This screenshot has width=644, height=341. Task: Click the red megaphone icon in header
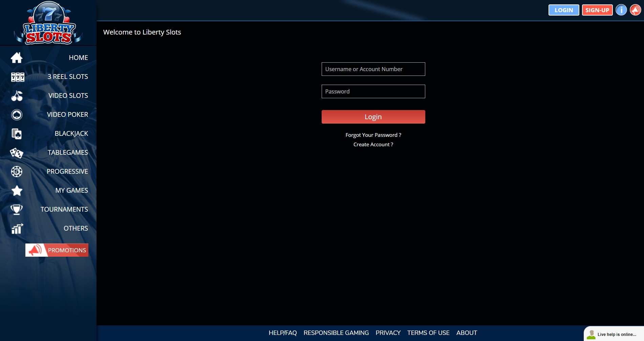pyautogui.click(x=636, y=10)
